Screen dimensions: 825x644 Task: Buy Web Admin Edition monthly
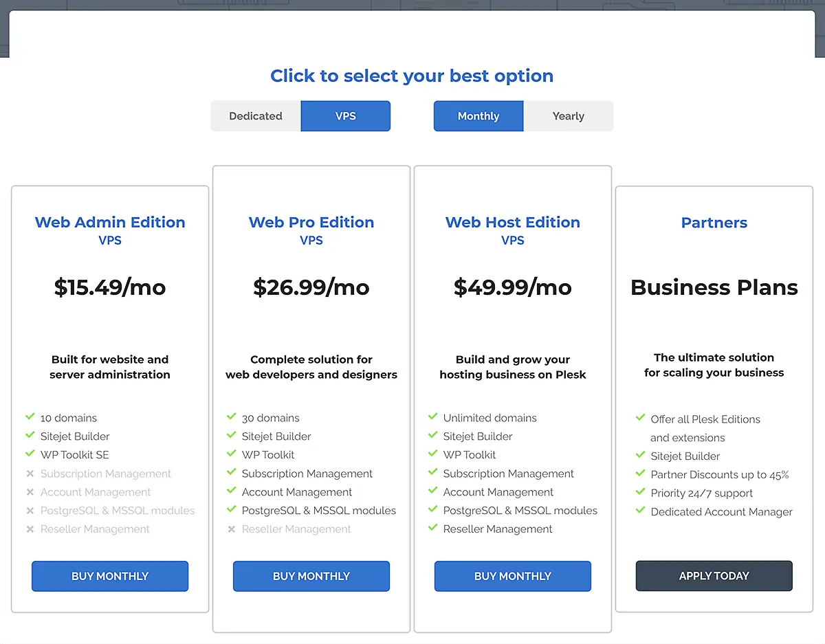click(x=110, y=576)
